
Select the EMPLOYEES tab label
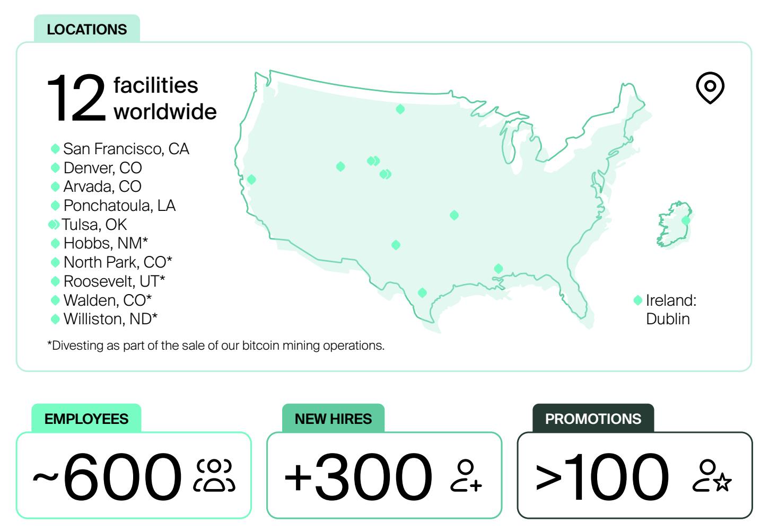coord(86,419)
